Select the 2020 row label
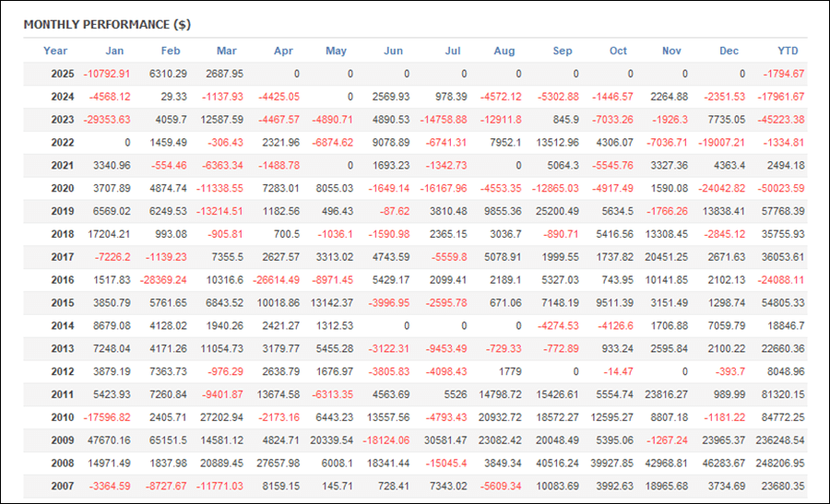Viewport: 830px width, 504px height. [x=63, y=188]
